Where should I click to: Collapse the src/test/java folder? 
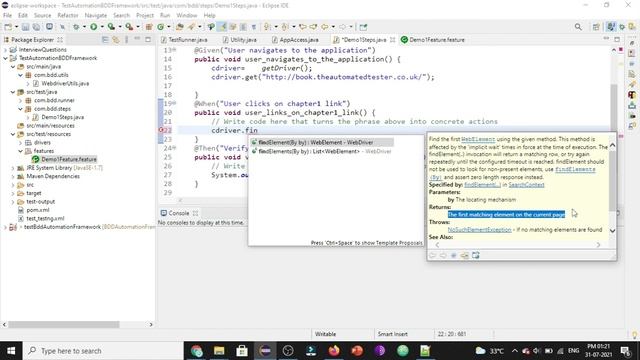click(x=13, y=92)
